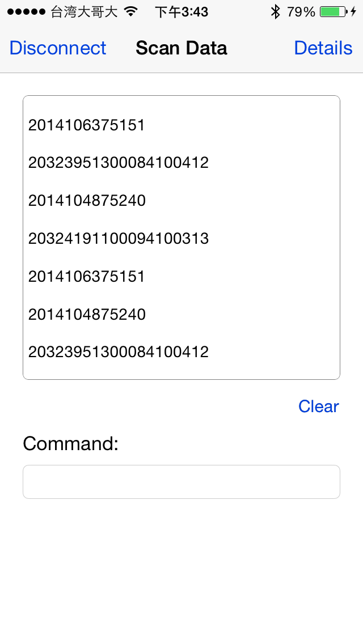
Task: Open the Details page
Action: tap(323, 48)
